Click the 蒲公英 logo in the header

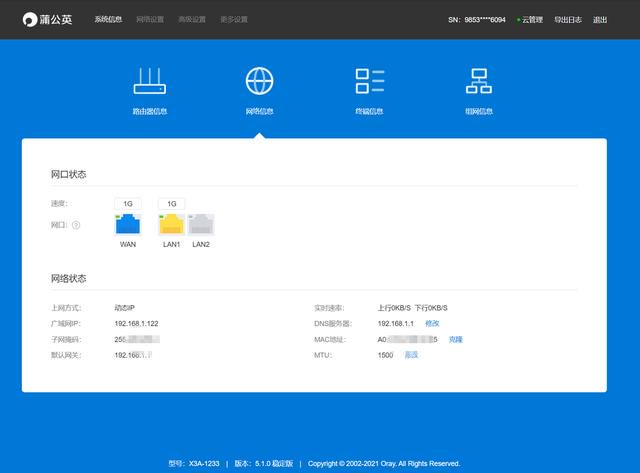point(47,19)
